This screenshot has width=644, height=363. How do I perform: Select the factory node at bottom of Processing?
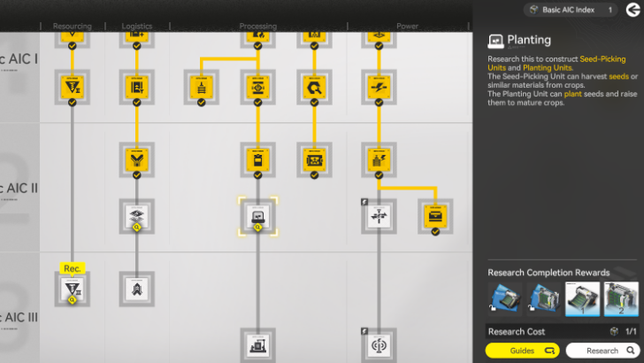[257, 344]
